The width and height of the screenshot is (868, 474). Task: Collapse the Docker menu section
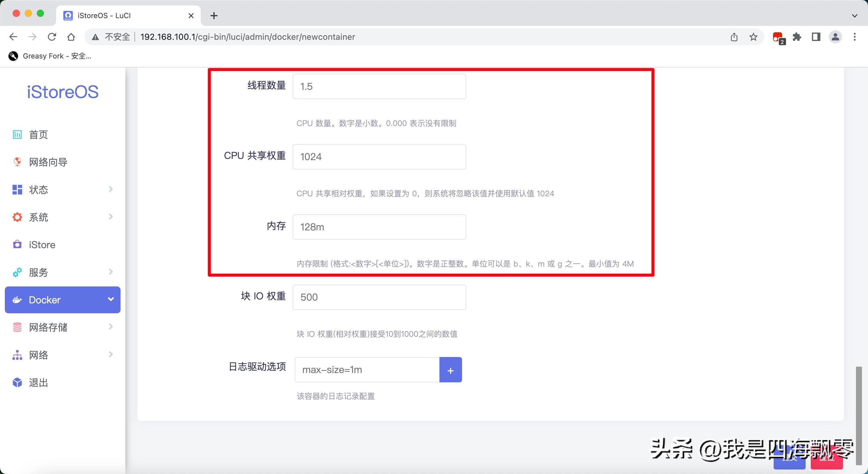[111, 299]
